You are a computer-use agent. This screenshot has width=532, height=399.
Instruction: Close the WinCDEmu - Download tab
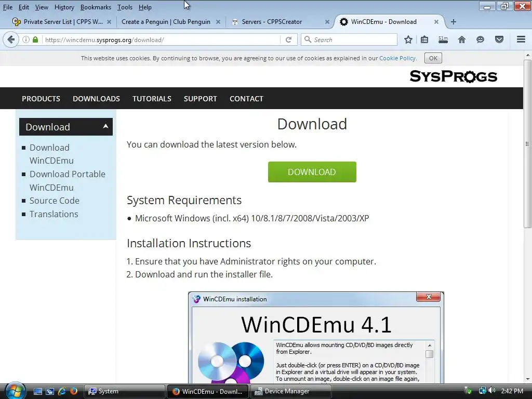[436, 22]
